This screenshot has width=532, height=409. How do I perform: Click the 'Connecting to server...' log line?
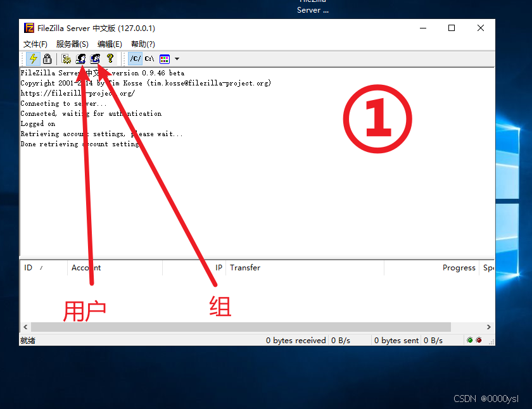(x=63, y=103)
